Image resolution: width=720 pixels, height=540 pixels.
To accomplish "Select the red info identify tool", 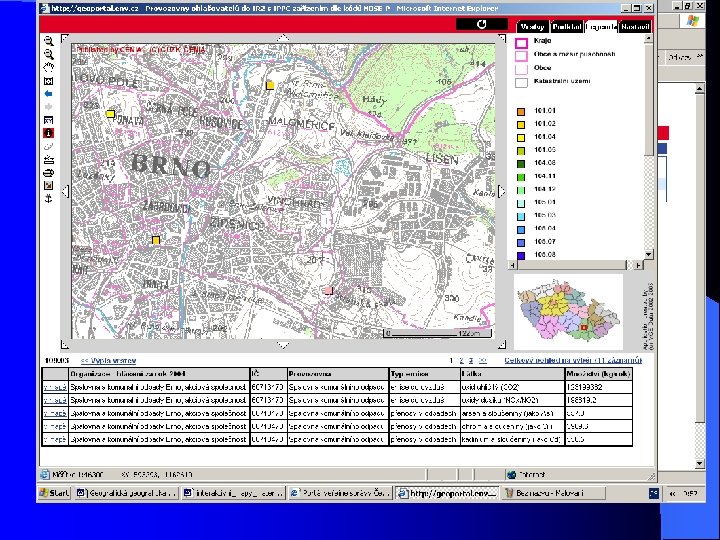I will (x=49, y=131).
